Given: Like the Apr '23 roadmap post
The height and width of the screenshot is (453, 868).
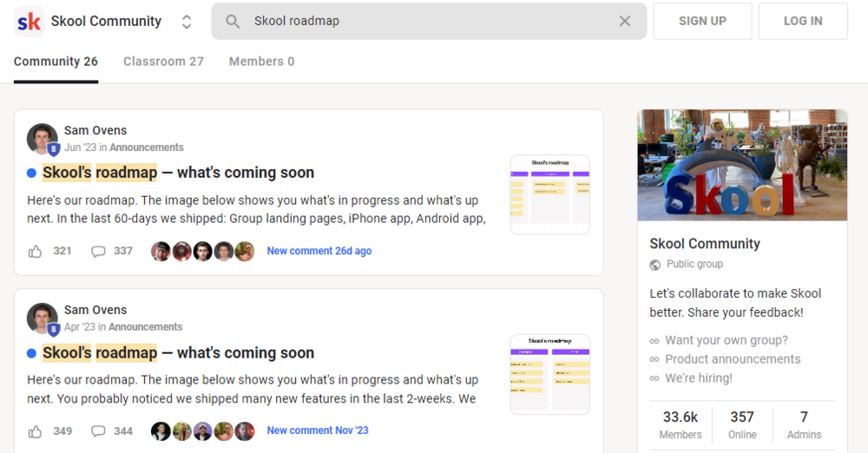Looking at the screenshot, I should (x=35, y=431).
